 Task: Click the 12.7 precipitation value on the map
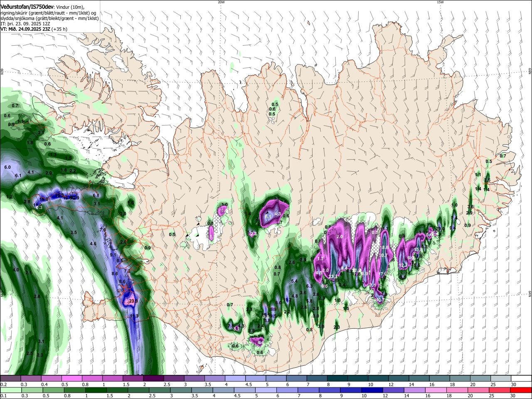[x=403, y=265]
